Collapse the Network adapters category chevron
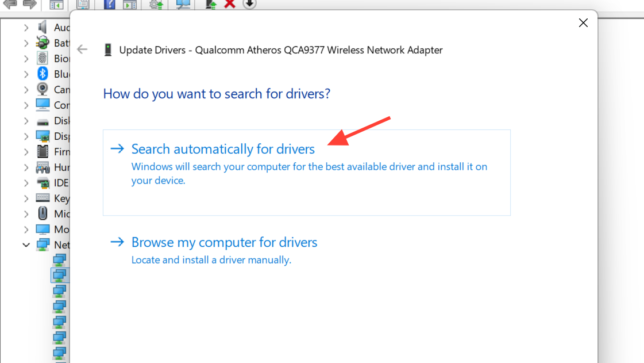 tap(26, 245)
